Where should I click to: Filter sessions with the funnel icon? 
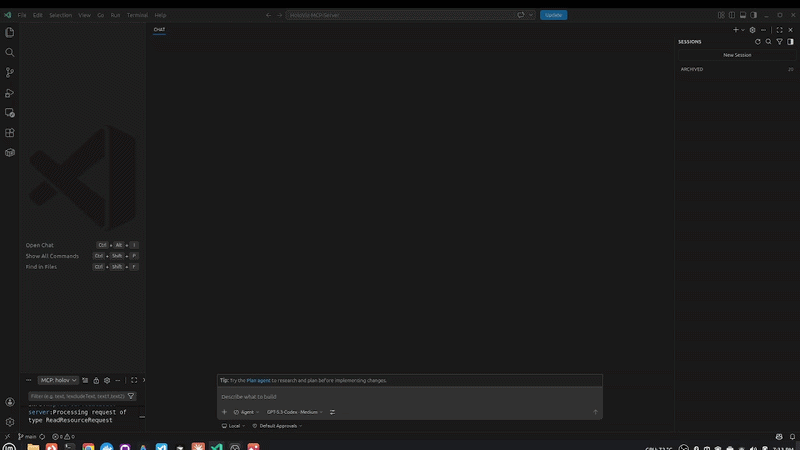tap(780, 42)
